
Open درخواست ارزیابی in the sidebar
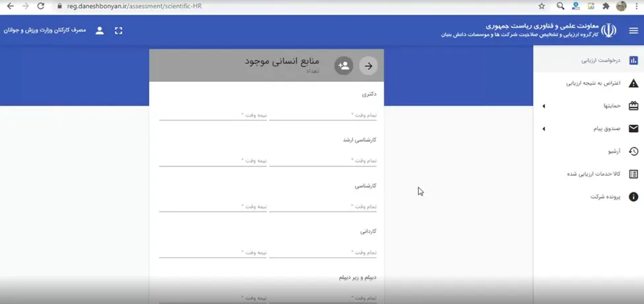click(x=589, y=61)
